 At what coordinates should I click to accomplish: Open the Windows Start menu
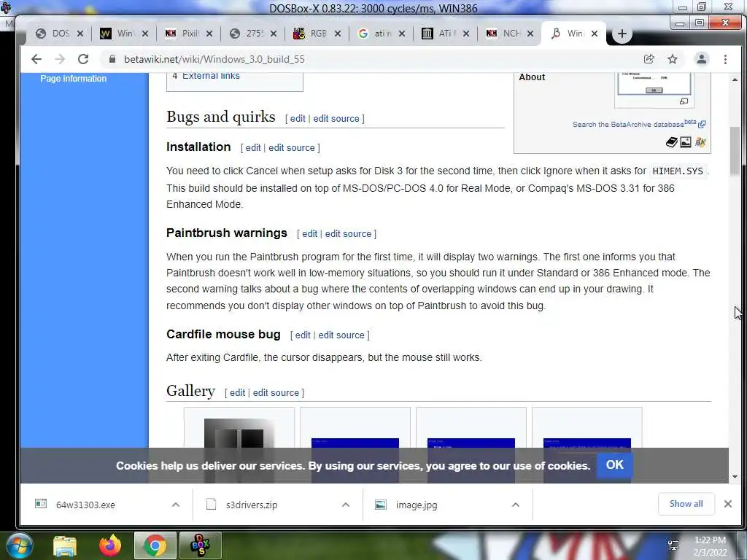[x=20, y=545]
